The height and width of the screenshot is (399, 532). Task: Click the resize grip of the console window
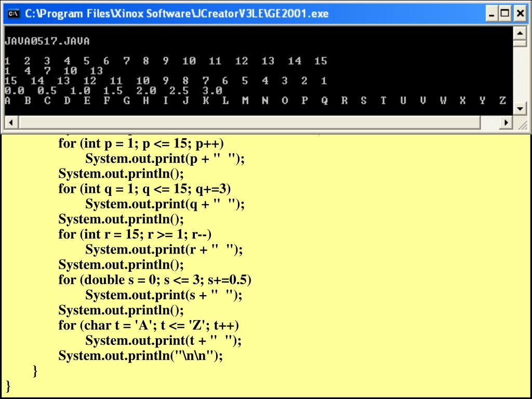click(x=523, y=125)
